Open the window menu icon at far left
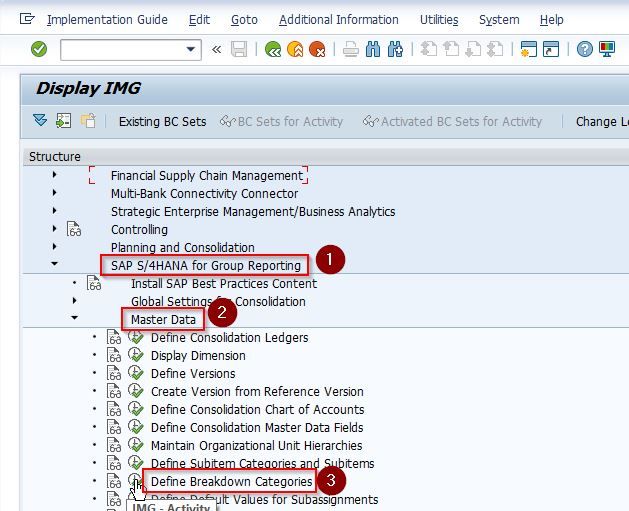This screenshot has width=629, height=511. 27,19
